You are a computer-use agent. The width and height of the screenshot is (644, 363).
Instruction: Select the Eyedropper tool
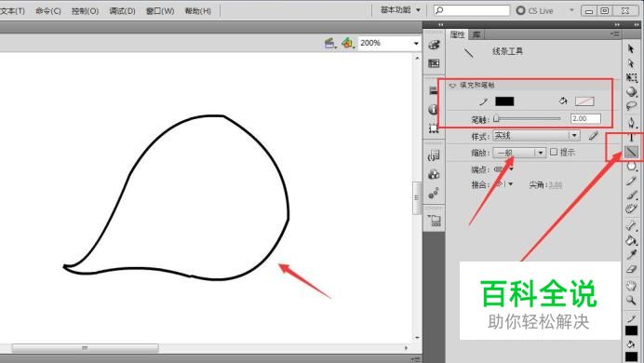tap(631, 254)
